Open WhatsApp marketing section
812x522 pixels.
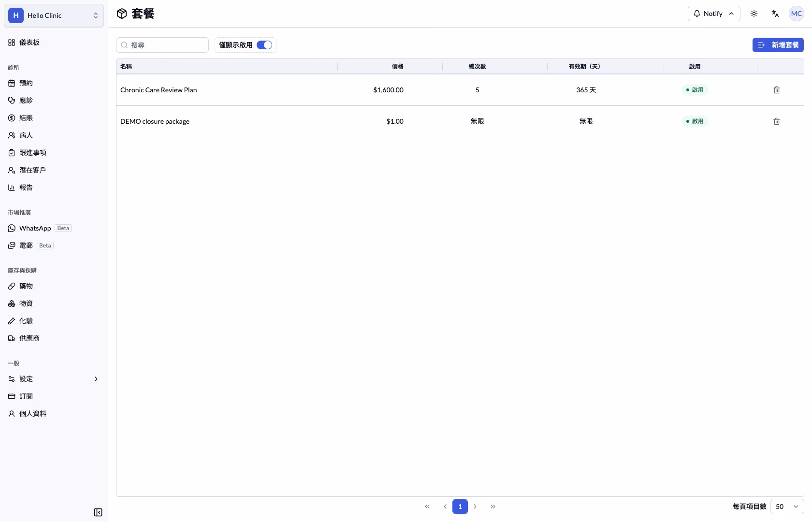pos(54,228)
